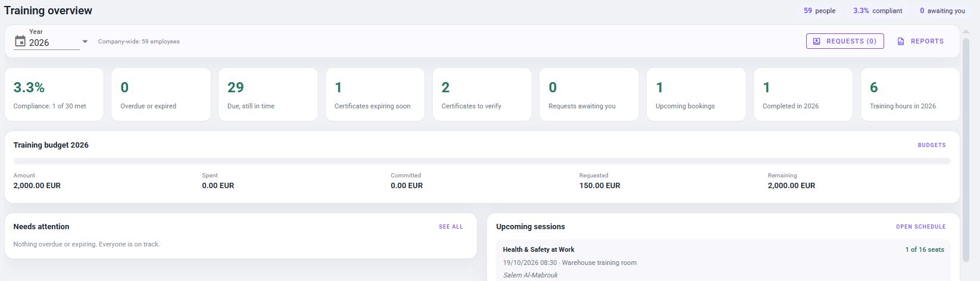
Task: Click the 1 of 16 seats label
Action: coord(925,249)
